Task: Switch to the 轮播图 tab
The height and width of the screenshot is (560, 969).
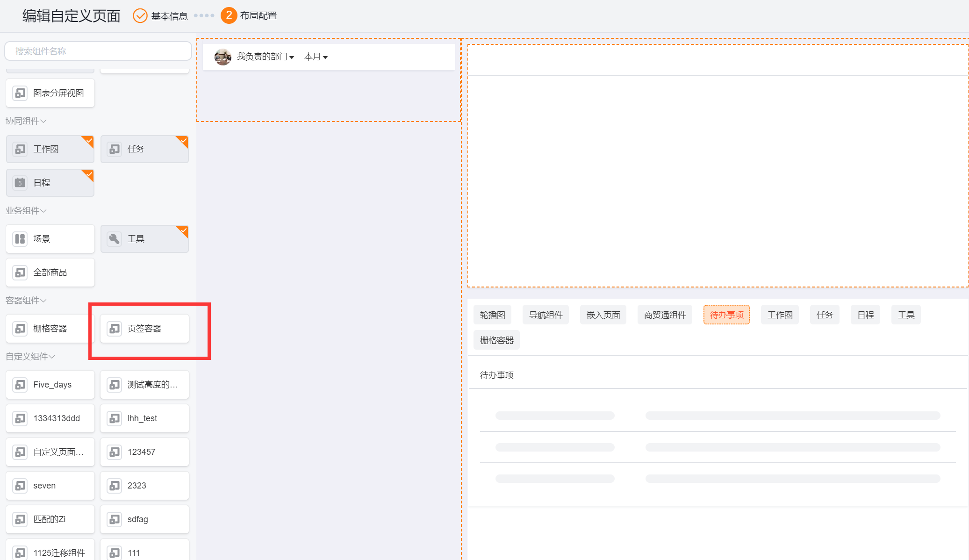Action: [493, 315]
